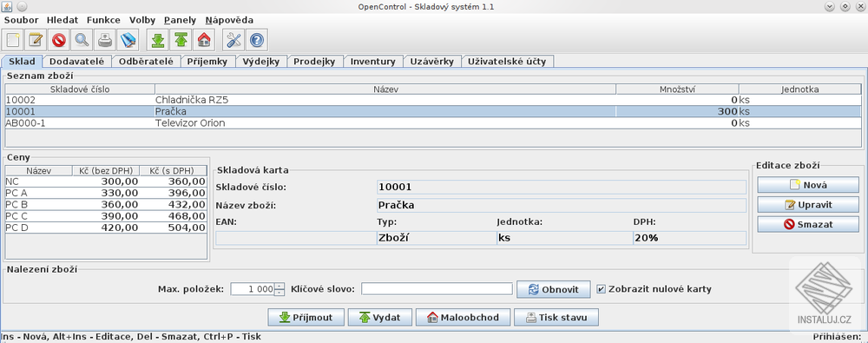Image resolution: width=868 pixels, height=343 pixels.
Task: Select the Televizor Orion row
Action: coord(433,122)
